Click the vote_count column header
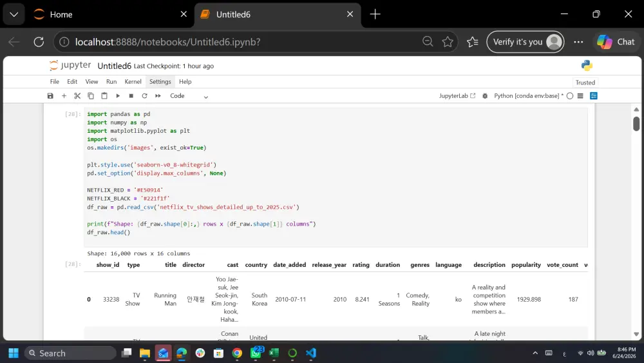 pos(562,265)
